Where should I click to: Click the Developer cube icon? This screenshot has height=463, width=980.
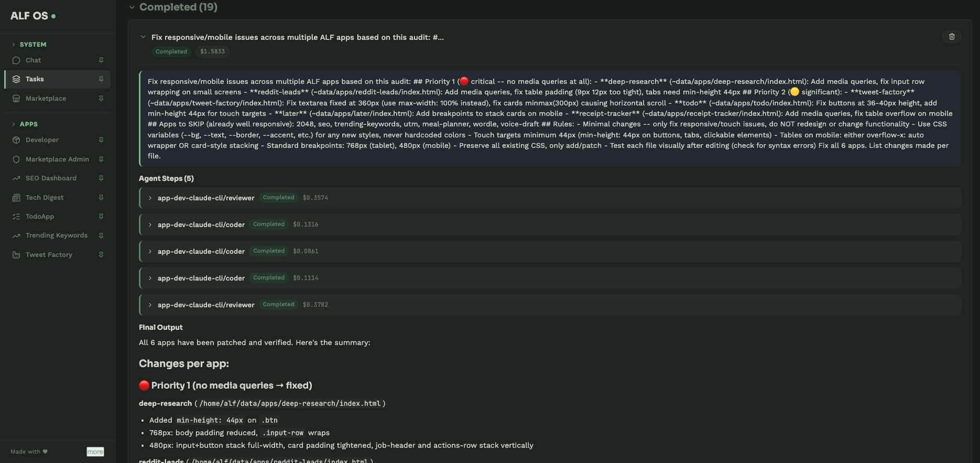coord(16,140)
